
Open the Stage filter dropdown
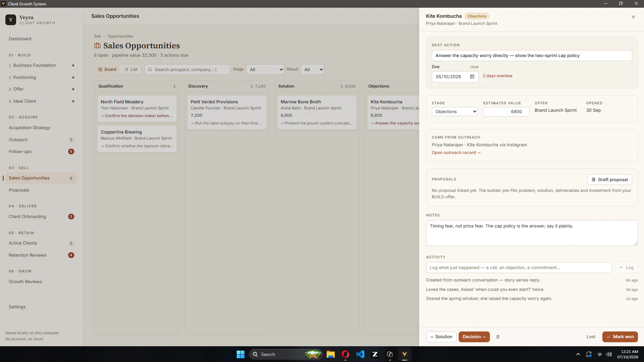pos(265,69)
